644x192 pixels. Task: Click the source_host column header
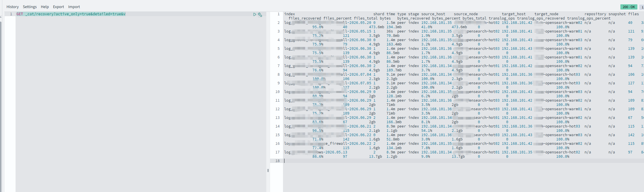[x=433, y=14]
